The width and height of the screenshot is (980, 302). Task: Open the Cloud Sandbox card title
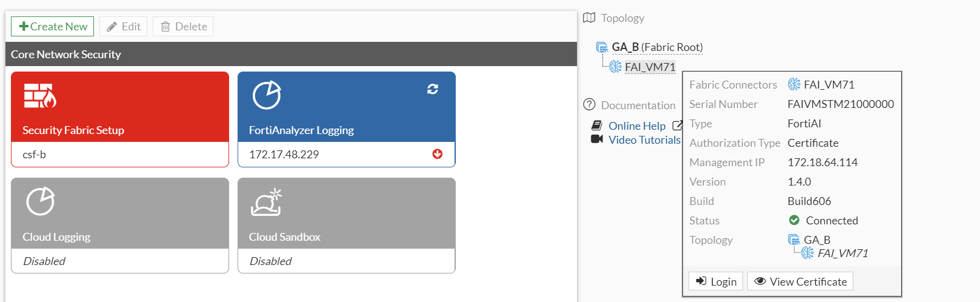click(285, 237)
